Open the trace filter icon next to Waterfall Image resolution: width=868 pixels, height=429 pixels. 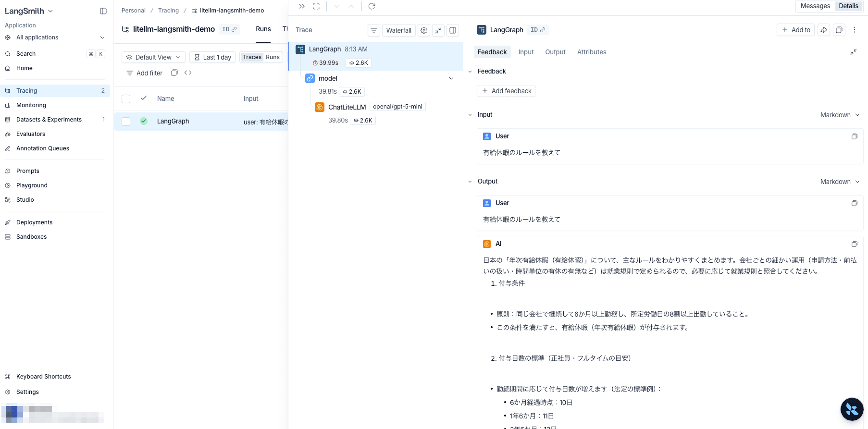(x=374, y=30)
